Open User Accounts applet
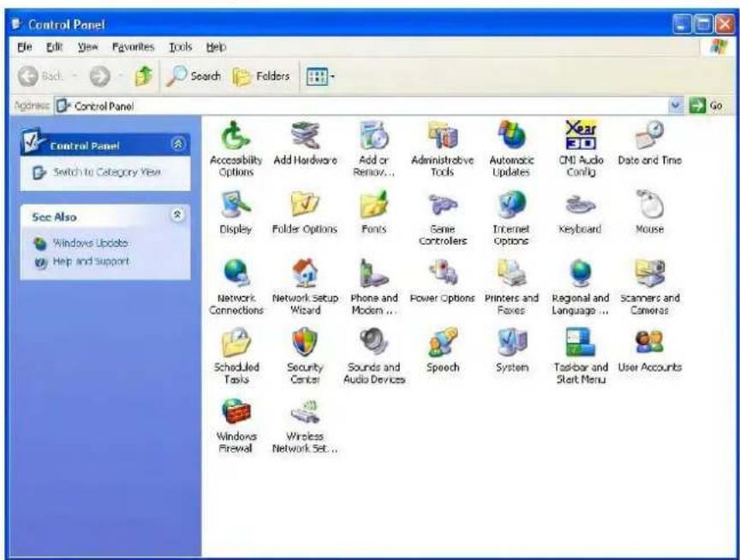740x560 pixels. (650, 350)
